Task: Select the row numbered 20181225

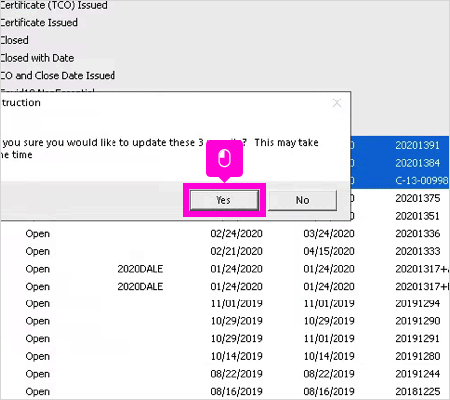Action: pyautogui.click(x=225, y=391)
